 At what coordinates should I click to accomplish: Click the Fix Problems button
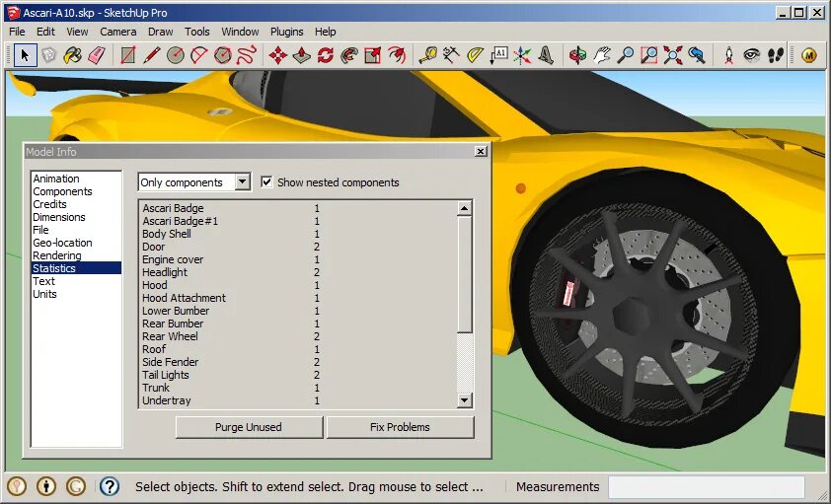[x=400, y=427]
